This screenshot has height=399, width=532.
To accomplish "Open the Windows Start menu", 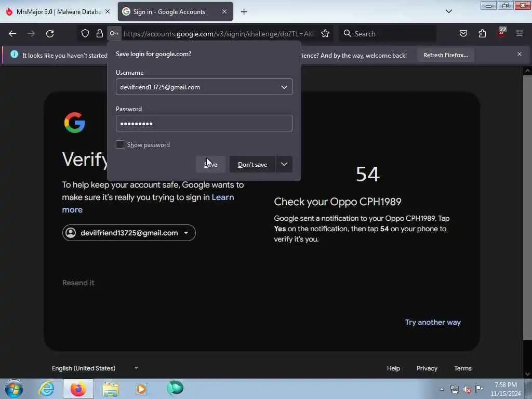I will (14, 389).
